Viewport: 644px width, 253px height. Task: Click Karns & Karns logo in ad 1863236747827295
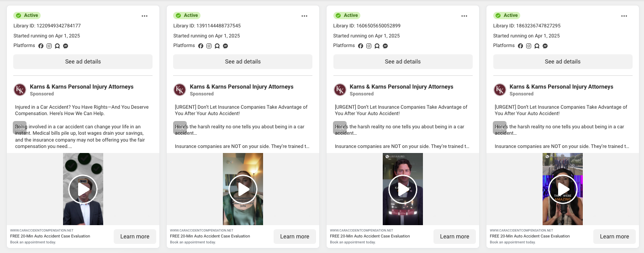point(500,90)
